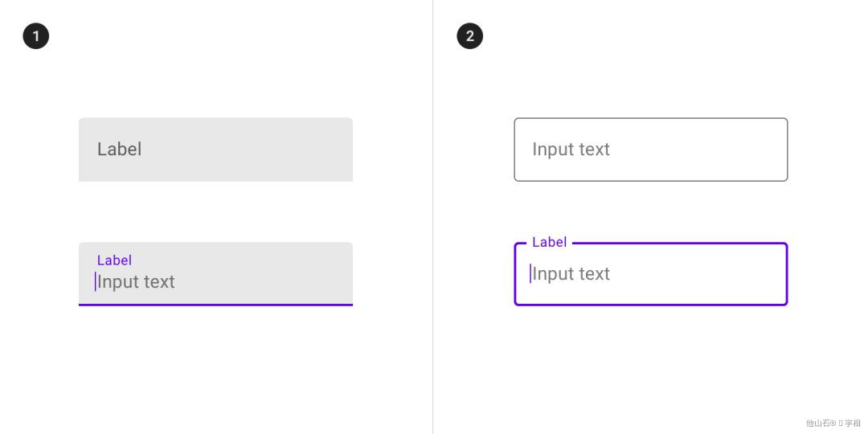This screenshot has height=434, width=868.
Task: Click "Input text" placeholder in gray-outlined field
Action: click(571, 149)
